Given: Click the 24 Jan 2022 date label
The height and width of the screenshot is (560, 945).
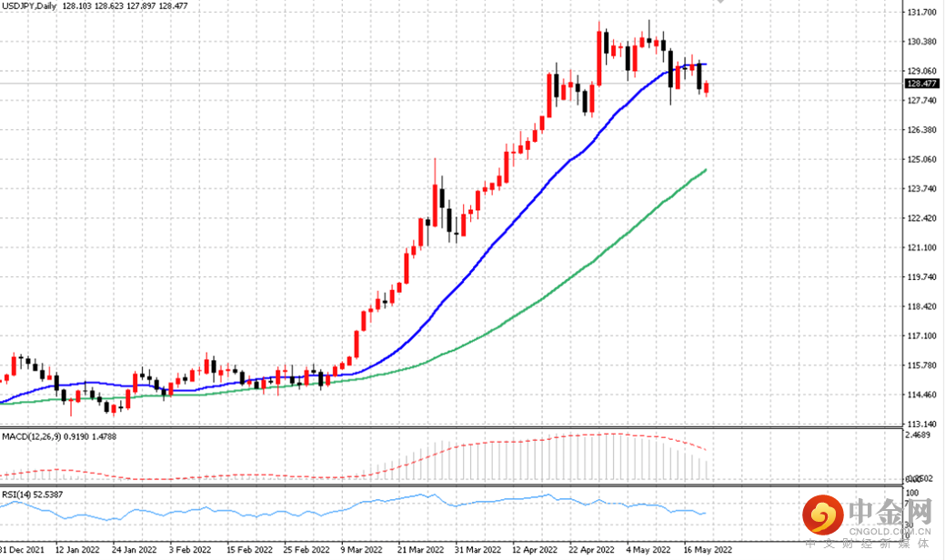Looking at the screenshot, I should [135, 550].
